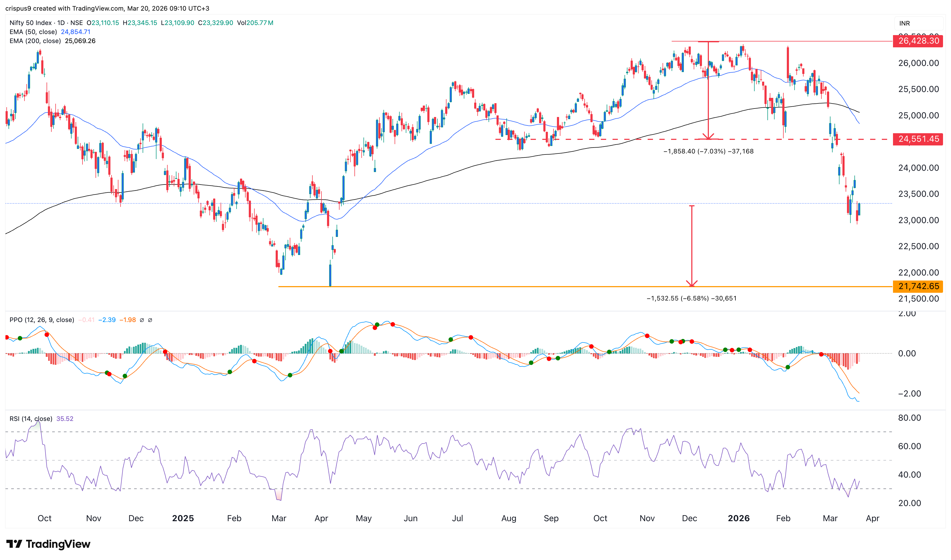Click the first ∅ symbol in PPO legend
The image size is (951, 560).
coord(142,320)
